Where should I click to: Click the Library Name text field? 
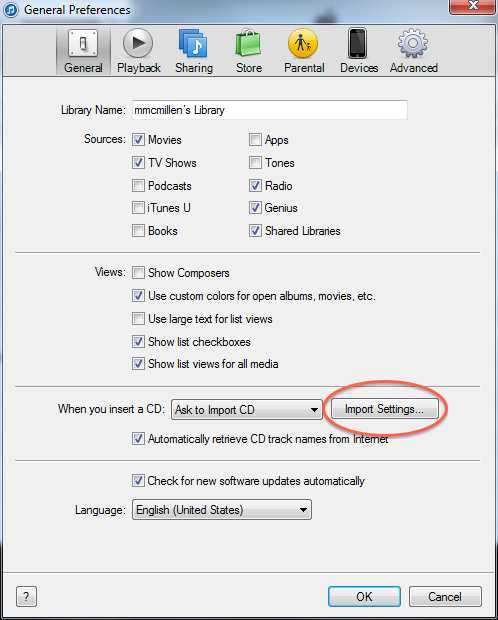(x=270, y=110)
